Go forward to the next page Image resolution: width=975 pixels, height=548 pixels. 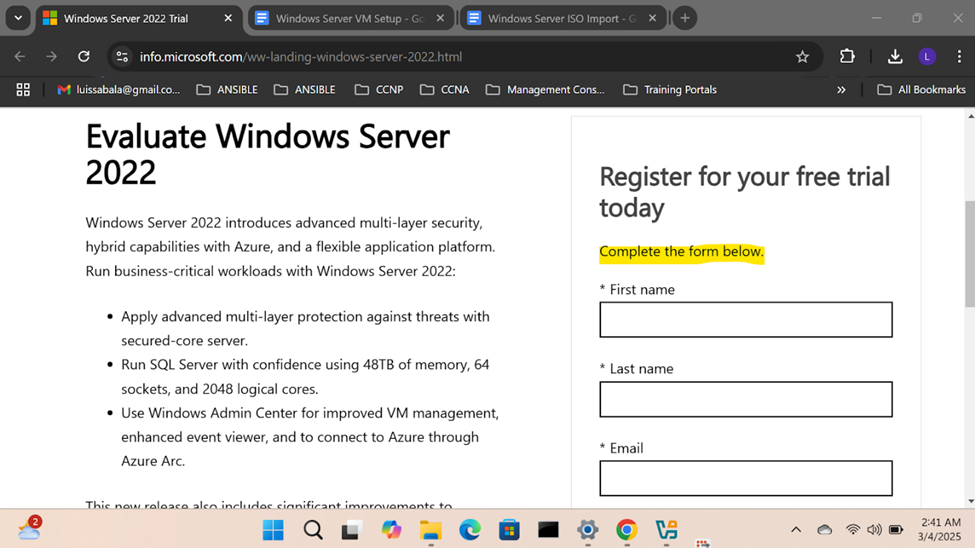52,57
